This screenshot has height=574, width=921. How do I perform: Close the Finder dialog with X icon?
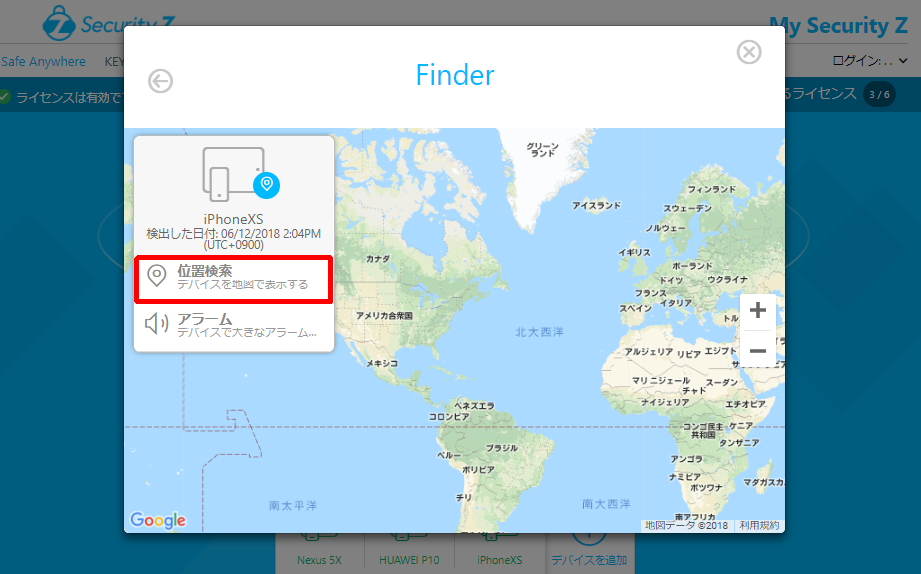click(749, 52)
